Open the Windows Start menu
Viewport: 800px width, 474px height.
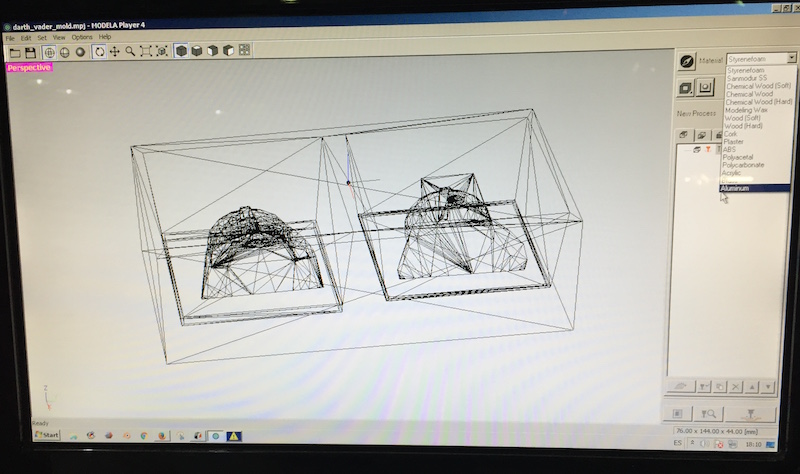point(46,435)
